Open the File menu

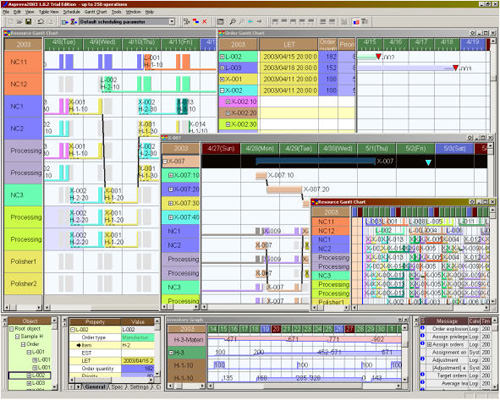coord(6,12)
